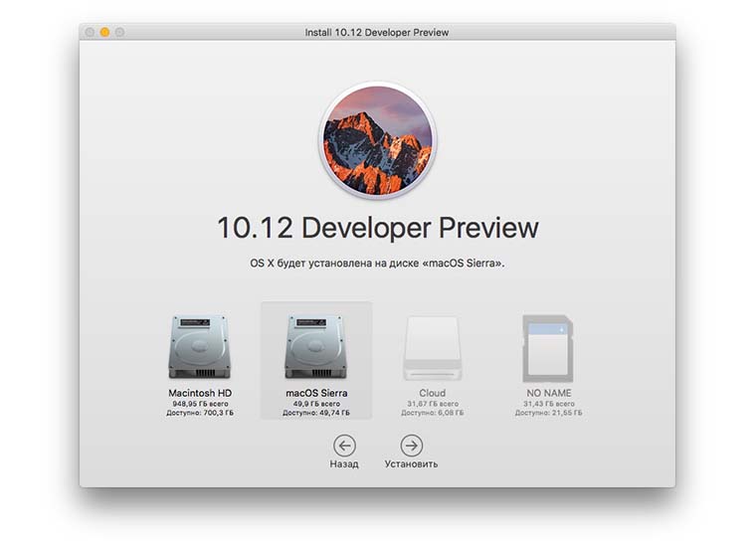Click the Доступно: 49,74 ГБ text

tap(316, 413)
